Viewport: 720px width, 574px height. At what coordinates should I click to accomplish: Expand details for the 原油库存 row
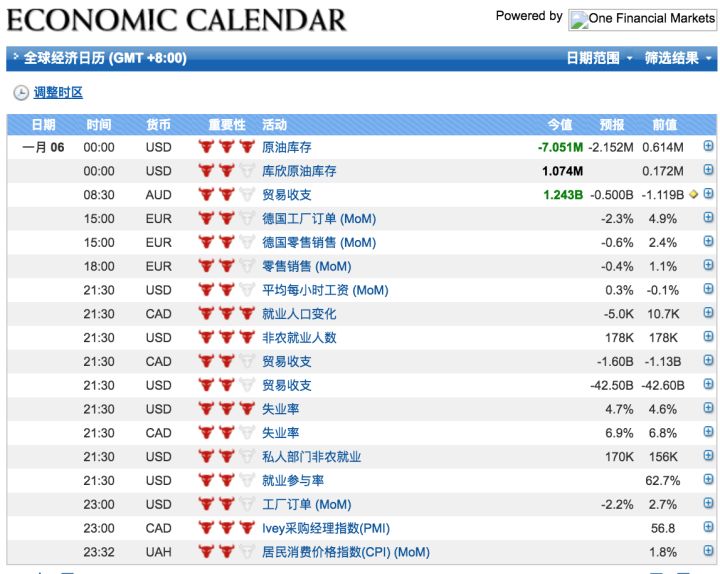pos(708,147)
